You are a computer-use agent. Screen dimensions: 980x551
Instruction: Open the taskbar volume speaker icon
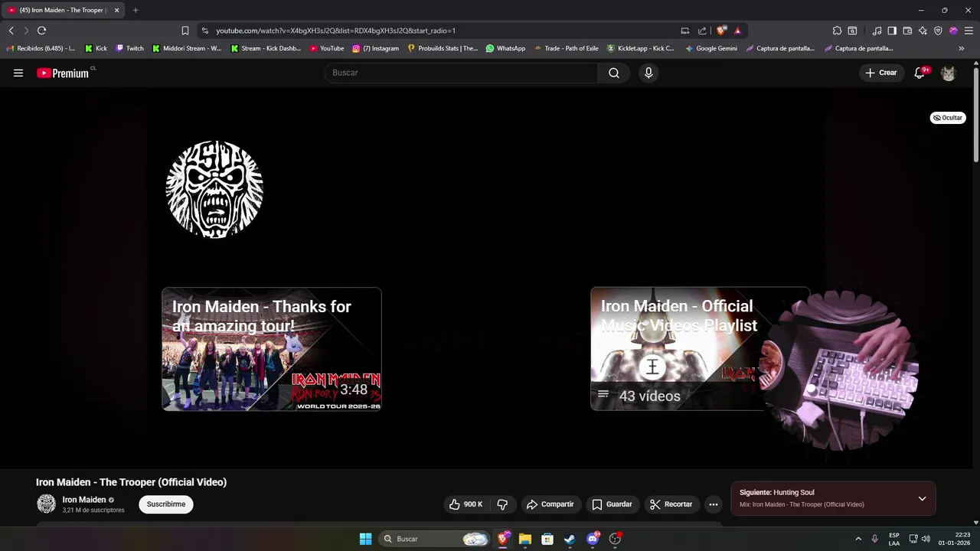coord(926,539)
